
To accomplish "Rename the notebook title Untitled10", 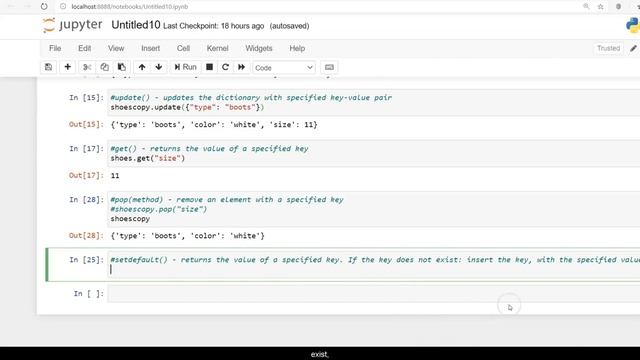I will coord(136,25).
